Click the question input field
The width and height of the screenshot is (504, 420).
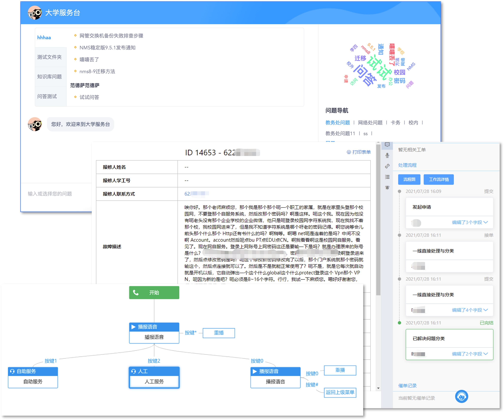pyautogui.click(x=50, y=194)
